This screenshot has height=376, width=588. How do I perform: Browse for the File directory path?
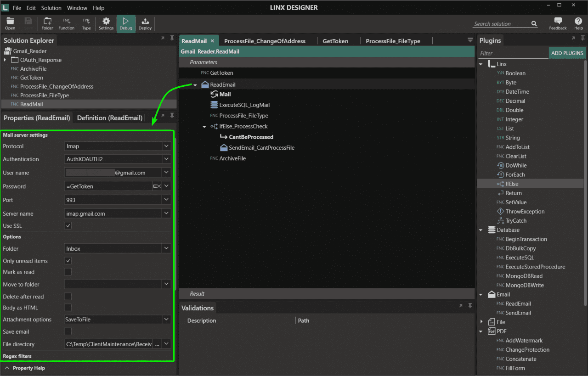pyautogui.click(x=156, y=344)
